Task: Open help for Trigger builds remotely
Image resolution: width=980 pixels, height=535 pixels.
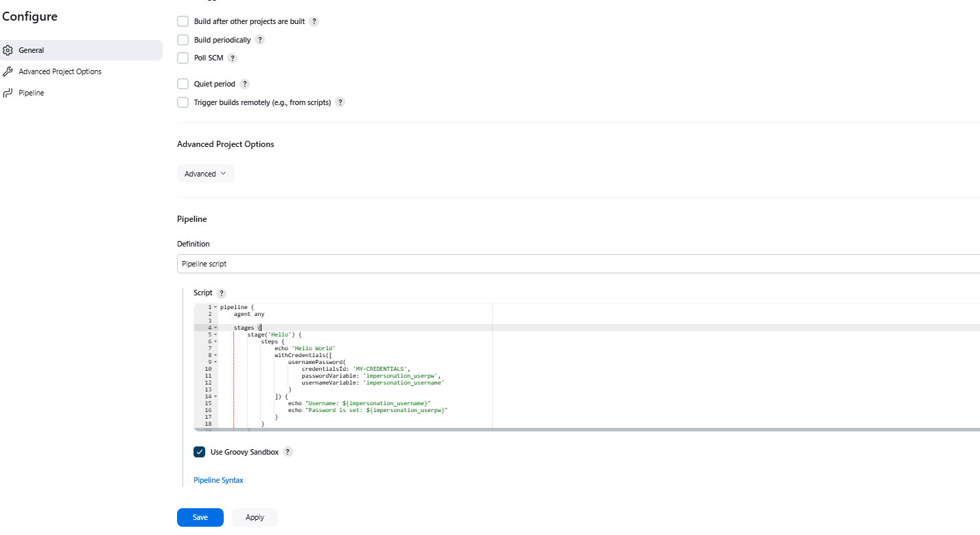Action: (340, 102)
